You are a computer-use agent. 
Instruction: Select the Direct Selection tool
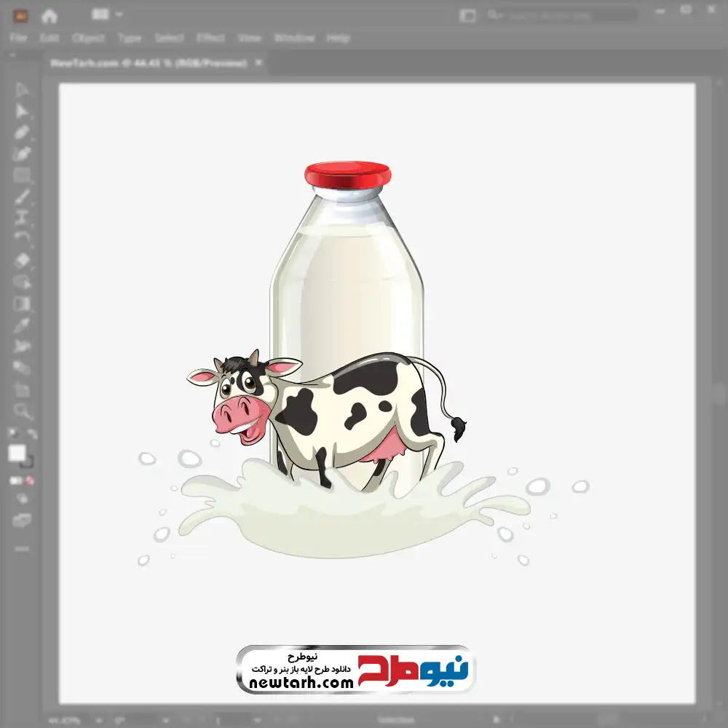(23, 111)
